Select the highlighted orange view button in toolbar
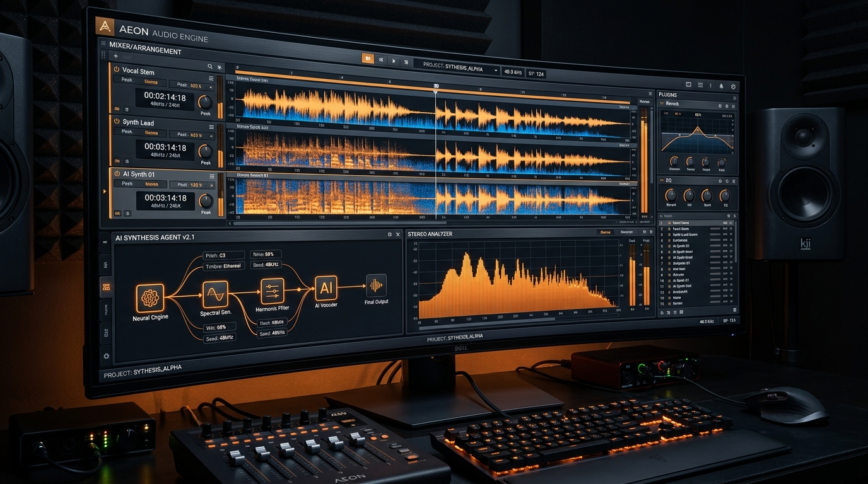The height and width of the screenshot is (484, 868). coord(367,60)
